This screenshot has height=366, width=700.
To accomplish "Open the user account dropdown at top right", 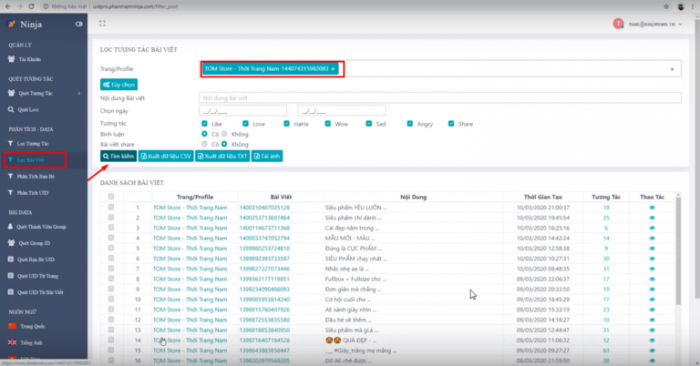I will tap(648, 24).
